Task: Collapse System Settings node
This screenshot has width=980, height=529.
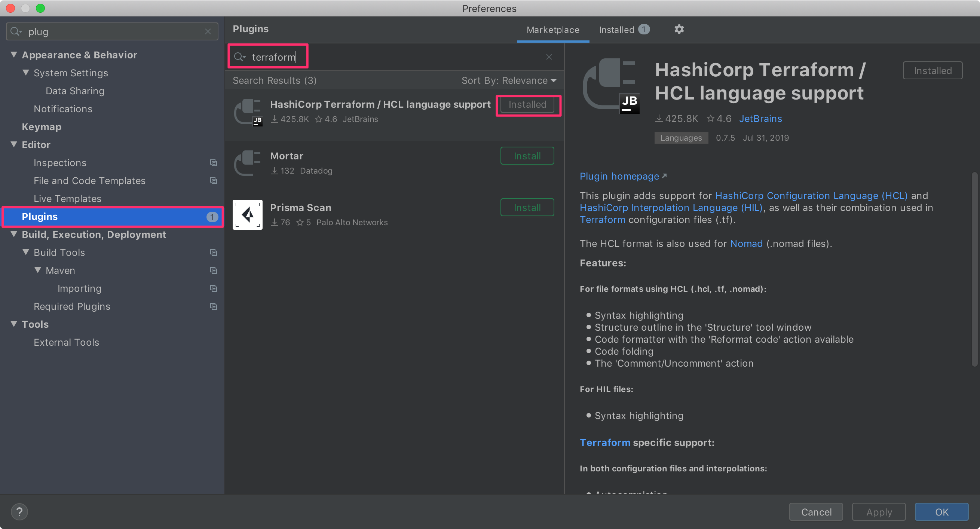Action: coord(26,73)
